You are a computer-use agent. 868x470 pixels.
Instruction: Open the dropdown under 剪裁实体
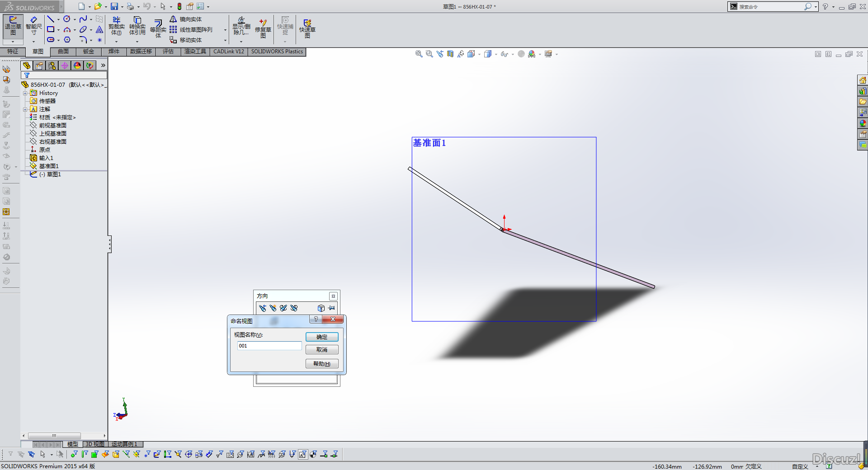click(x=117, y=42)
